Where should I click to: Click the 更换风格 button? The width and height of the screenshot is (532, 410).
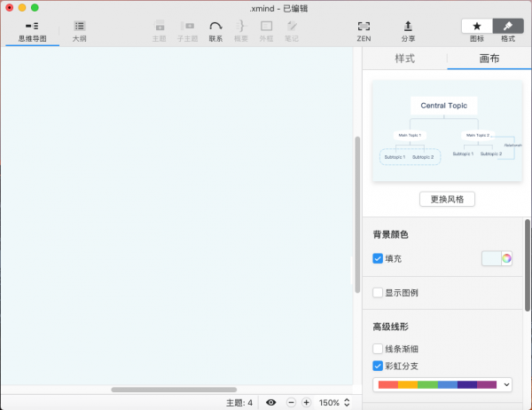click(447, 199)
